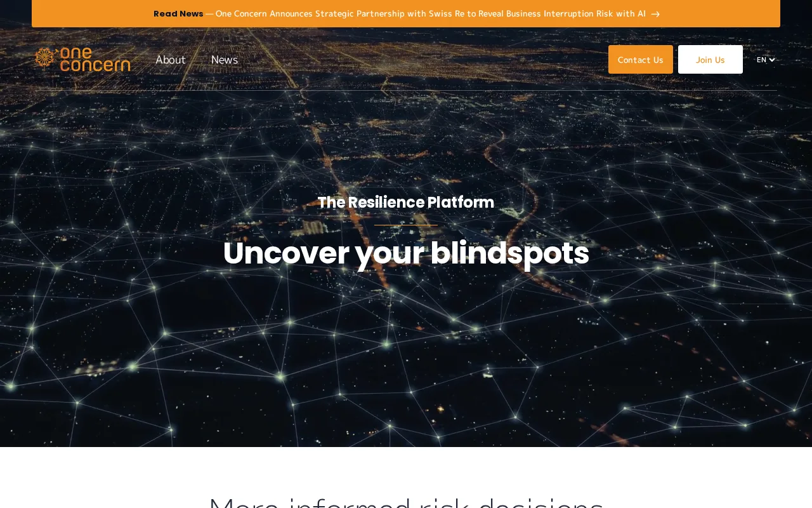
Task: Click the white Join Us button
Action: coord(710,60)
